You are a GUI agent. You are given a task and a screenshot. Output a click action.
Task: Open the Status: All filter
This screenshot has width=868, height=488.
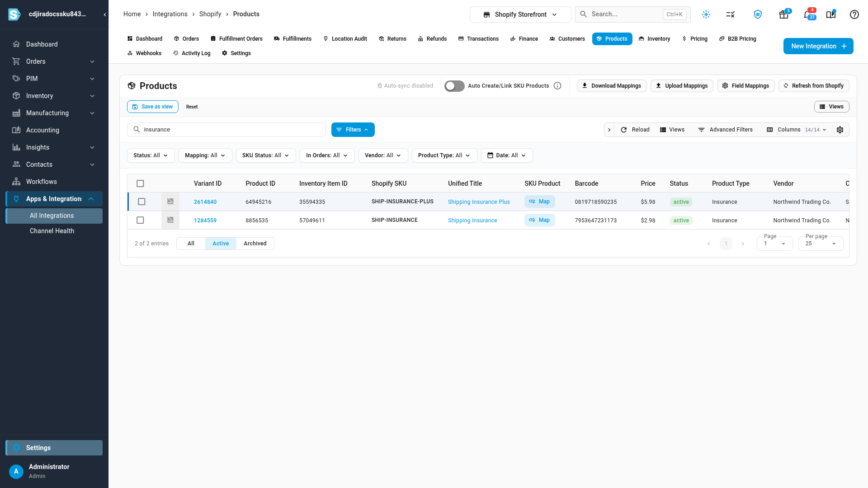pyautogui.click(x=151, y=155)
